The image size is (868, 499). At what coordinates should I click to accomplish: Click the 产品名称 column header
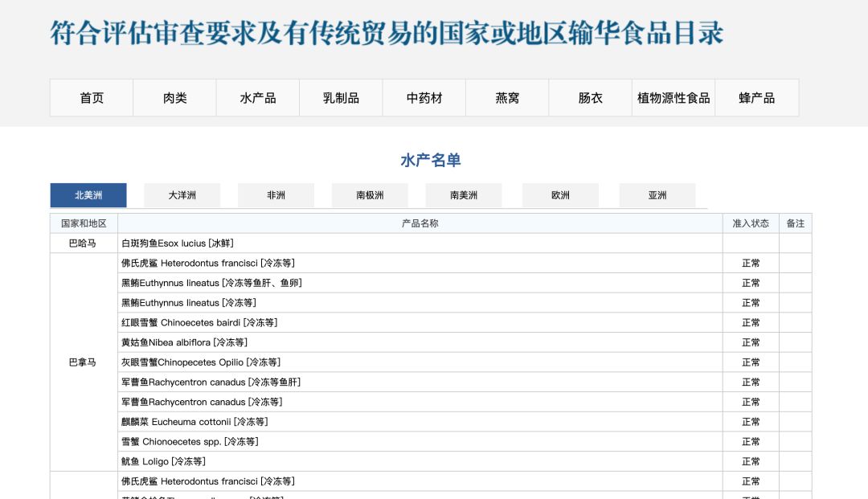pos(420,223)
